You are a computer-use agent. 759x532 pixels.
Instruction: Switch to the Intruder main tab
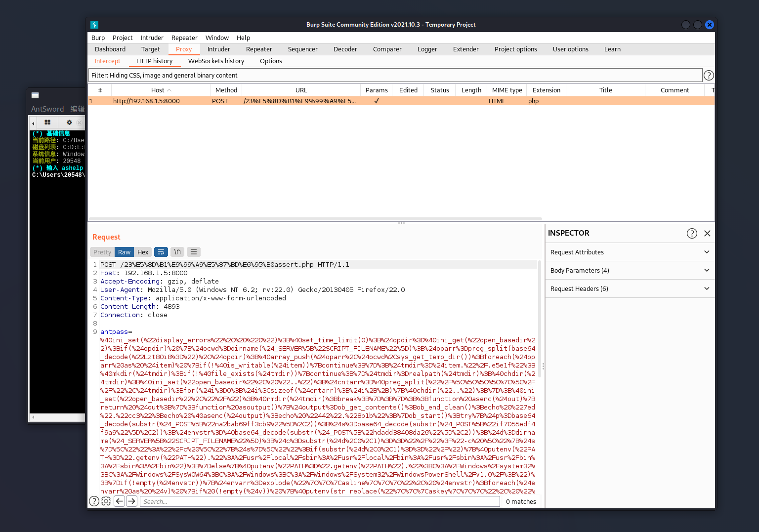pos(219,49)
